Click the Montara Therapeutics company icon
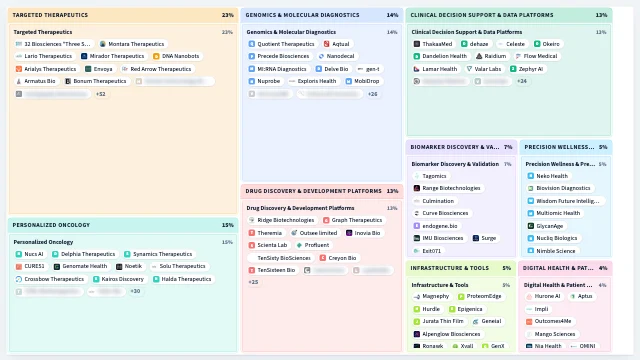The width and height of the screenshot is (640, 360). point(103,44)
